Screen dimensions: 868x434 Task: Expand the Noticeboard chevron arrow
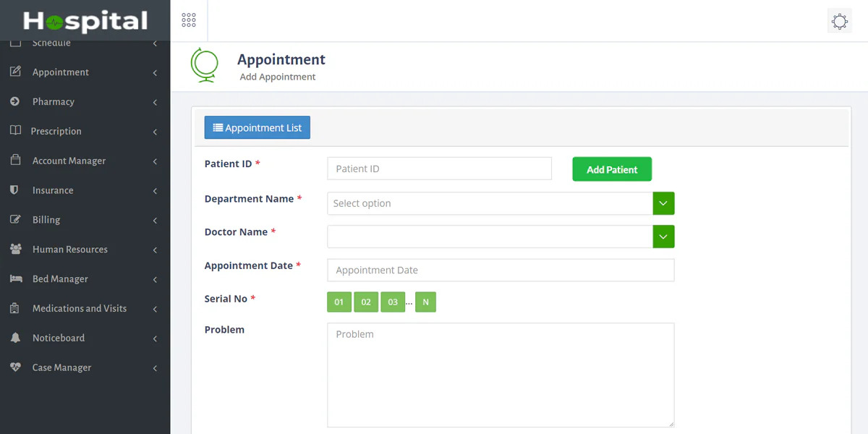point(155,339)
